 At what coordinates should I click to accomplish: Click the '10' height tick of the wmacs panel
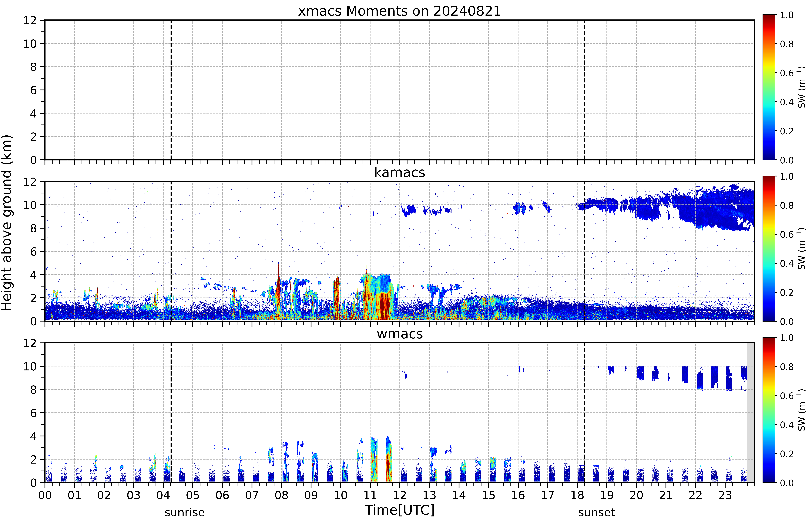(x=30, y=366)
